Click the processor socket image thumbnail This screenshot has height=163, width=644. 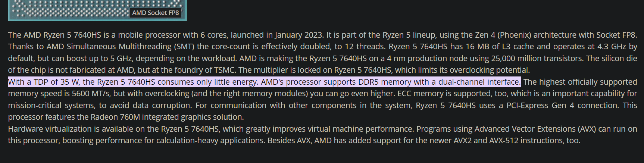tap(97, 10)
